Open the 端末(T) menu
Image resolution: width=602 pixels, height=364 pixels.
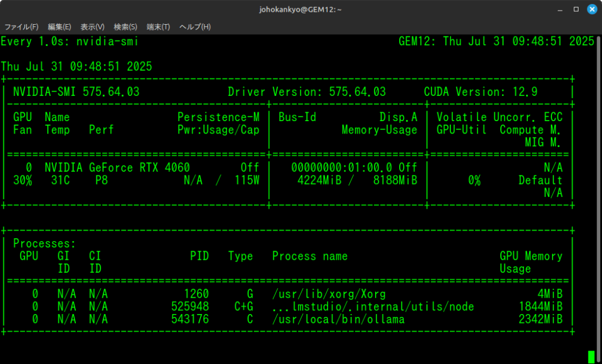158,27
